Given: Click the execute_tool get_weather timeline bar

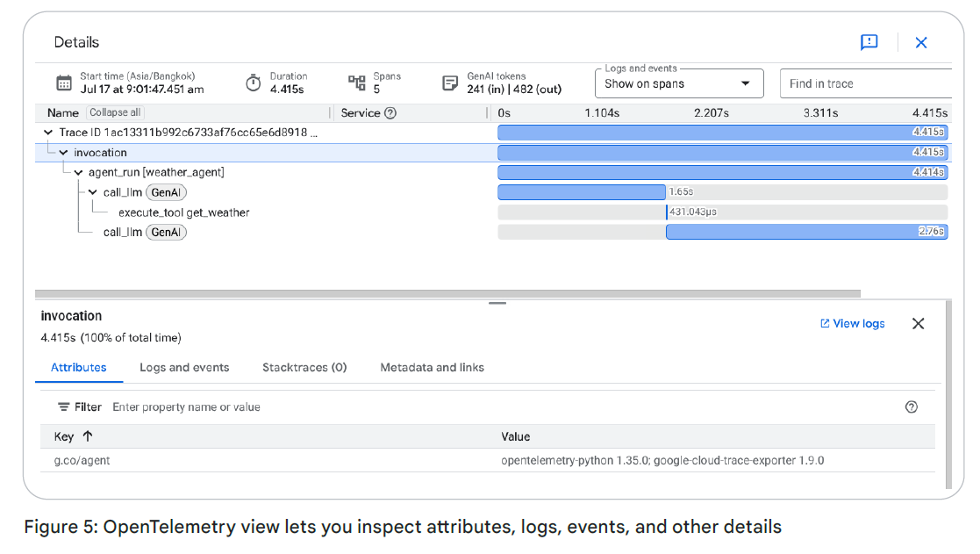Looking at the screenshot, I should [x=667, y=212].
